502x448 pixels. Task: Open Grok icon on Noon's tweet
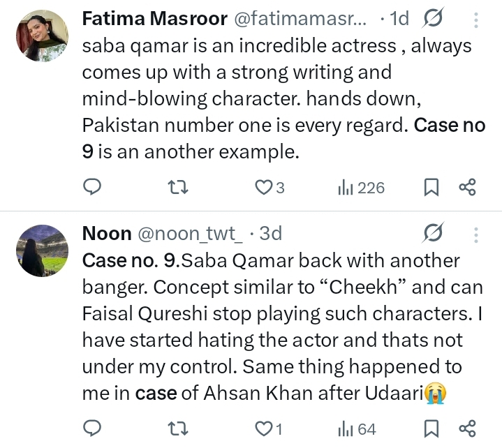pyautogui.click(x=434, y=232)
